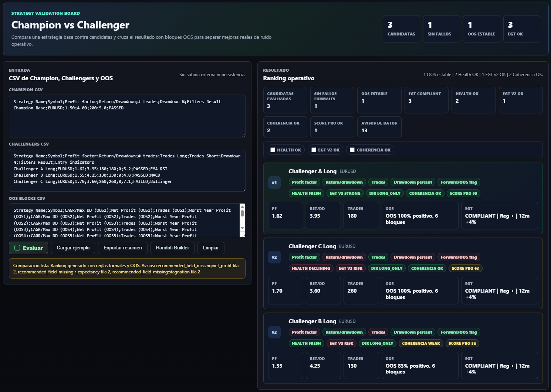Screen dimensions: 551x392
Task: Click inside the Champion CSV text area
Action: 127,116
